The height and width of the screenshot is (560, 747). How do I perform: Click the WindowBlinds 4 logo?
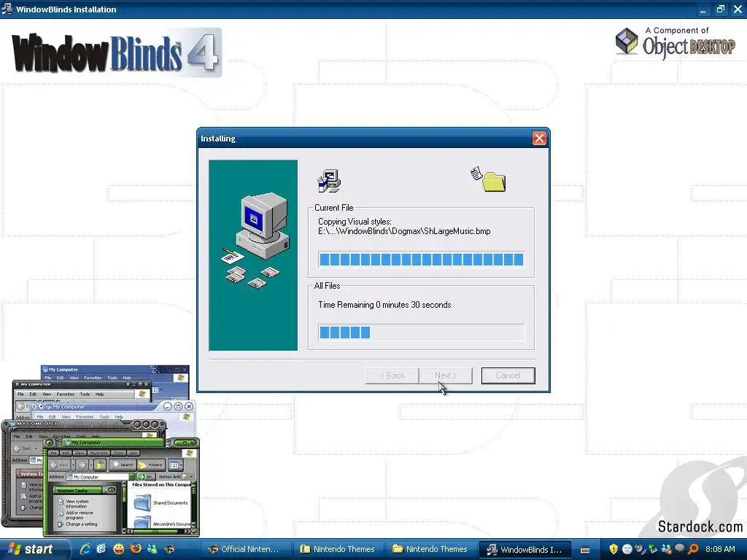117,52
